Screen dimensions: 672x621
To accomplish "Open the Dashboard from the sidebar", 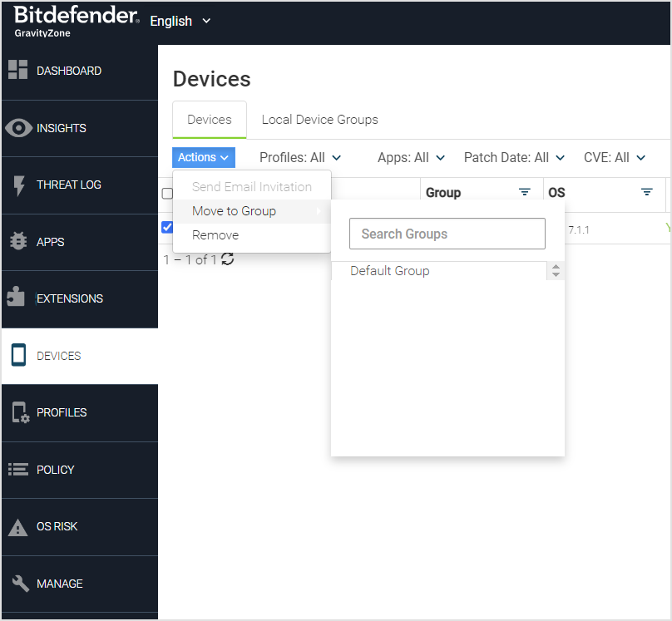I will [67, 71].
